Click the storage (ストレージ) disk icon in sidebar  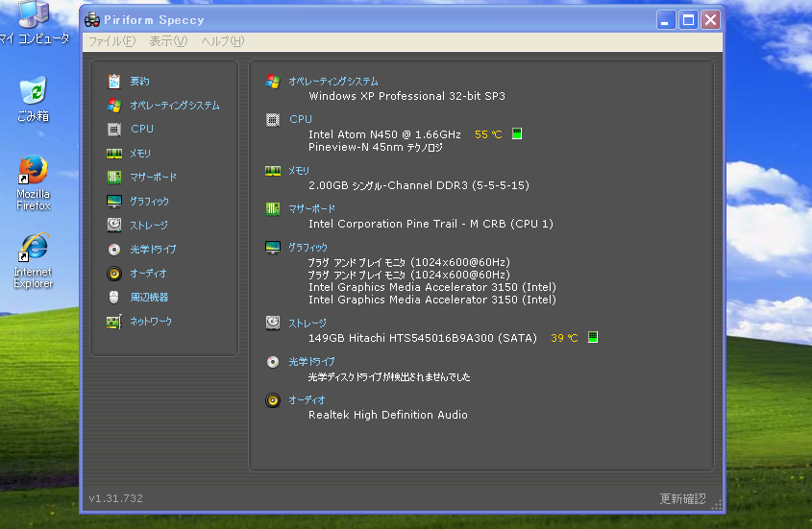pyautogui.click(x=114, y=225)
